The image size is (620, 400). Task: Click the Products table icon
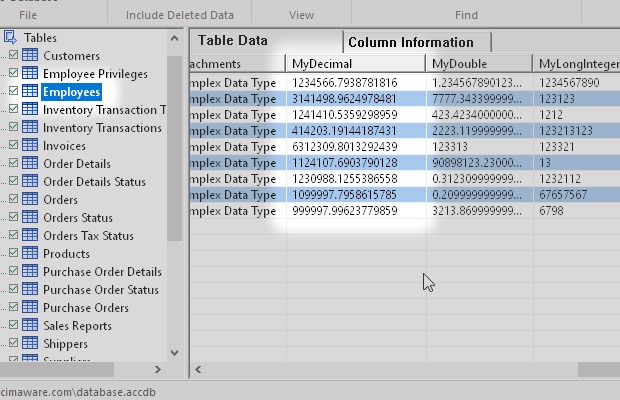pos(30,254)
